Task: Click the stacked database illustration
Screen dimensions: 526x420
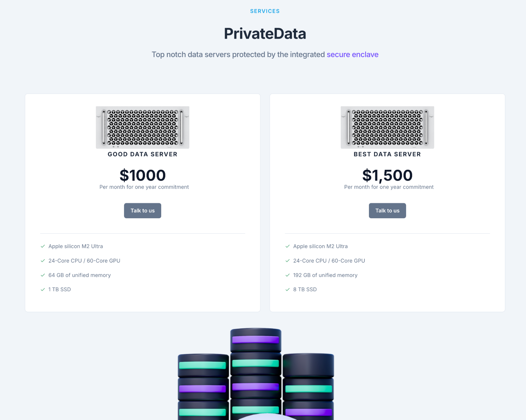Action: coord(256,376)
